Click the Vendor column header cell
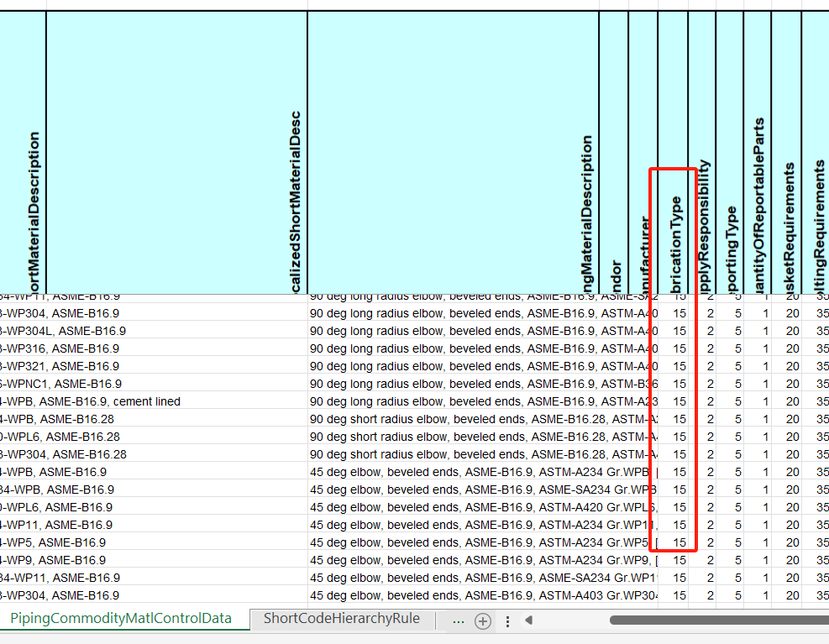 coord(614,152)
